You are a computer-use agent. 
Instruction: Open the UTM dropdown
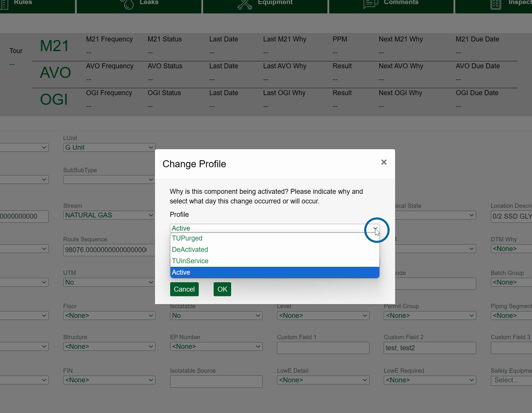click(109, 282)
